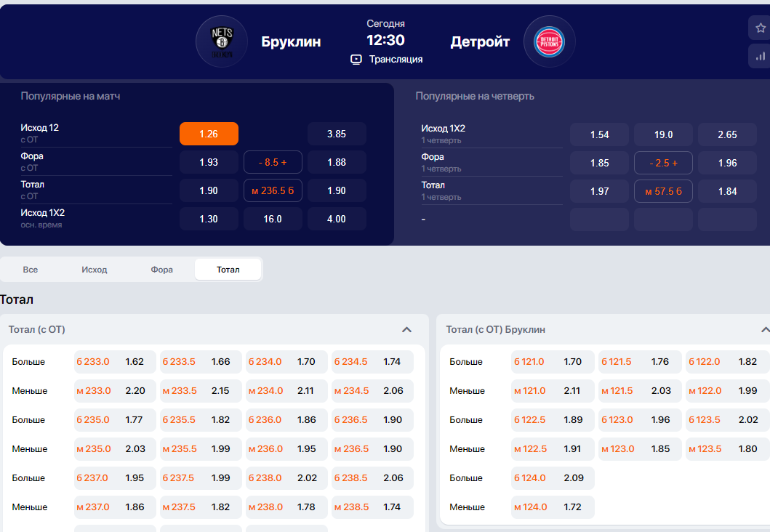The height and width of the screenshot is (532, 770).
Task: Choose Brooklyn 'б 121.5' at 1.76
Action: pos(640,362)
